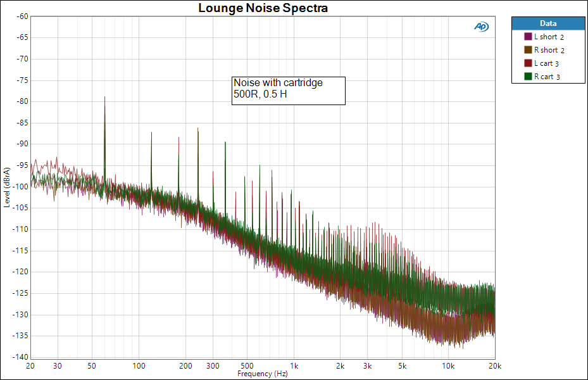Screen dimensions: 588x380
Task: Select the R short 2 brown color swatch
Action: tap(528, 50)
